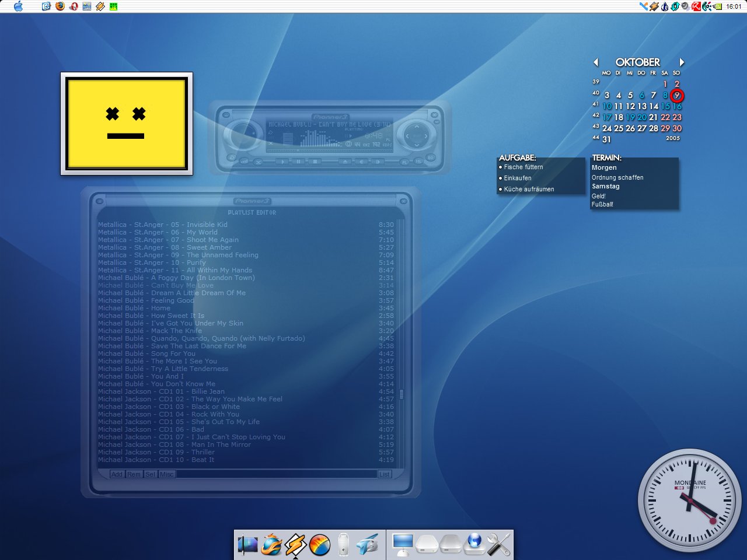Image resolution: width=747 pixels, height=560 pixels.
Task: Click the Add button in Playlist Editor
Action: point(117,474)
